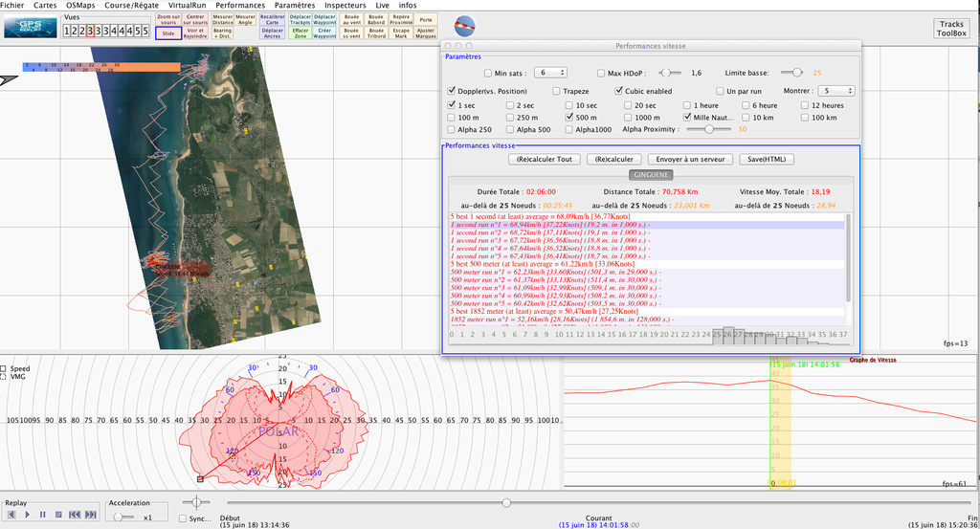Toggle the Speed checkbox beside the polar
The image size is (980, 529).
pyautogui.click(x=3, y=368)
